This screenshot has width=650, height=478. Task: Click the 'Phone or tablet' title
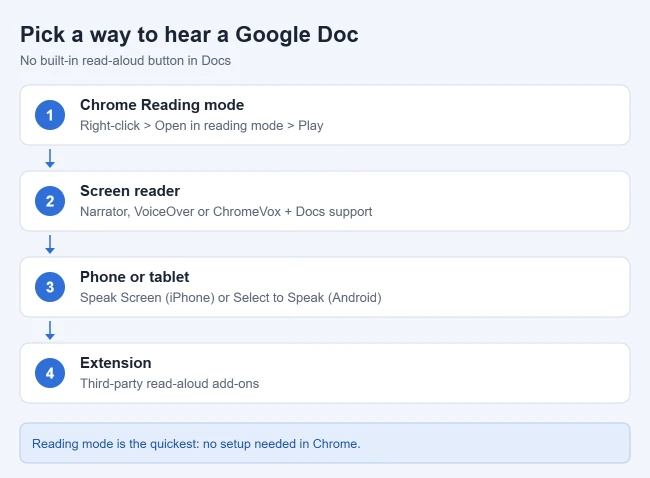click(134, 277)
